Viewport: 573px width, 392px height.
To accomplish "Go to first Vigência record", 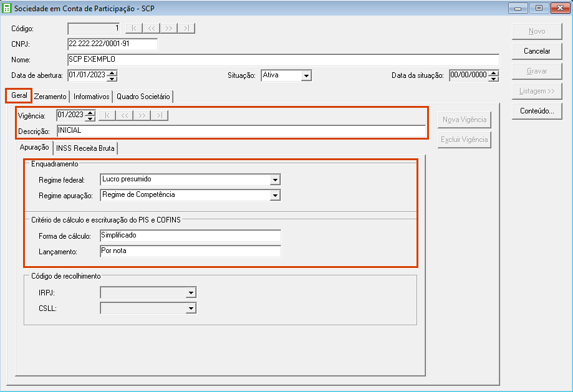I will click(x=107, y=115).
